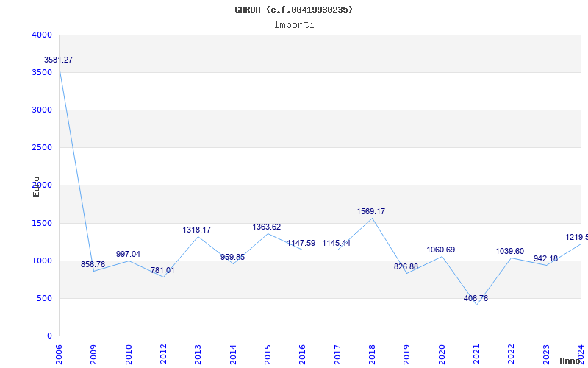
Task: Click the data label 1060.69
Action: 440,250
